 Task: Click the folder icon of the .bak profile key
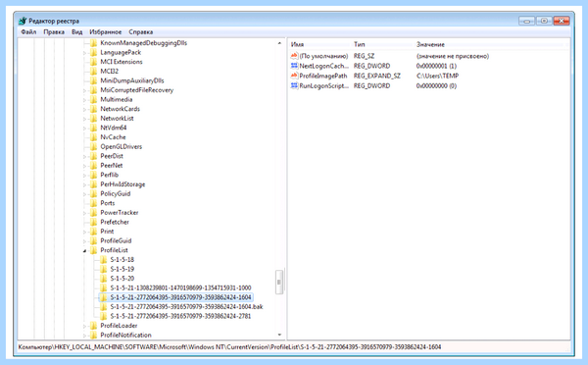(x=104, y=307)
